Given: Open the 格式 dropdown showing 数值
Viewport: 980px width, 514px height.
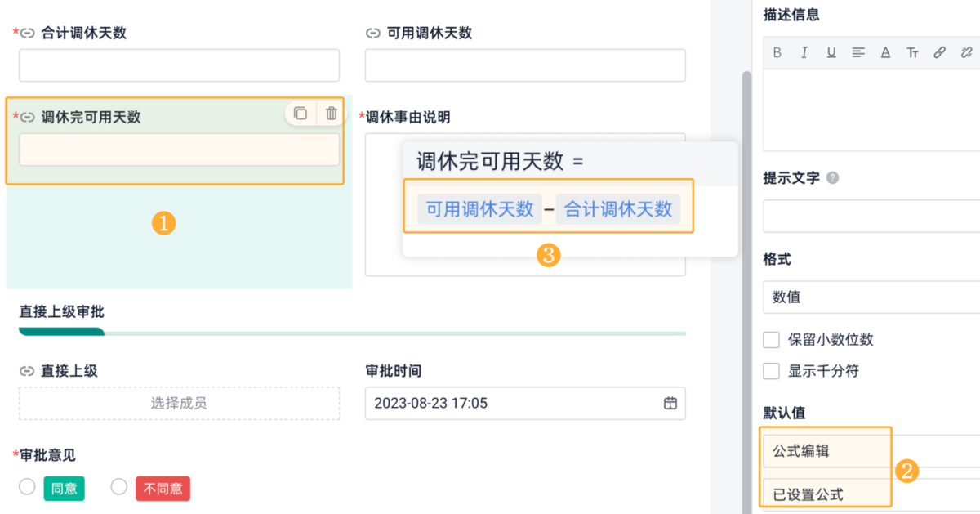Looking at the screenshot, I should [x=871, y=297].
